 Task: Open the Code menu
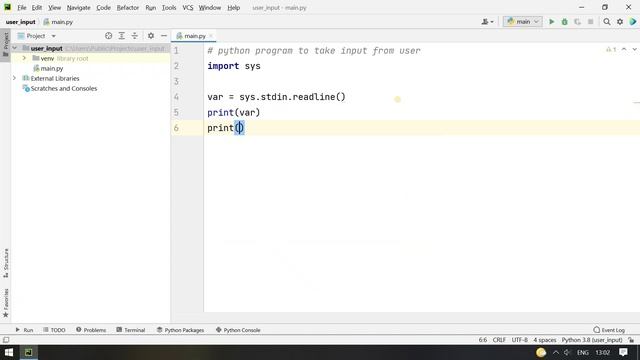coord(103,7)
